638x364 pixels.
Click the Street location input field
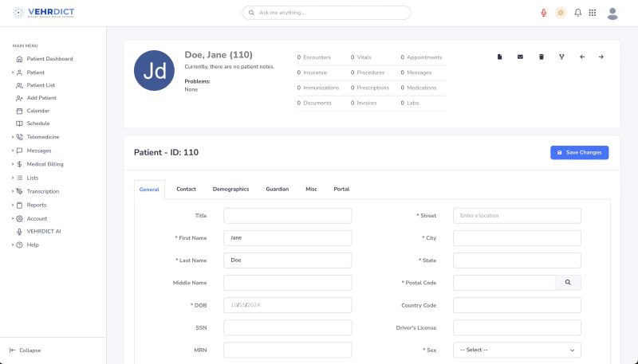coord(517,215)
